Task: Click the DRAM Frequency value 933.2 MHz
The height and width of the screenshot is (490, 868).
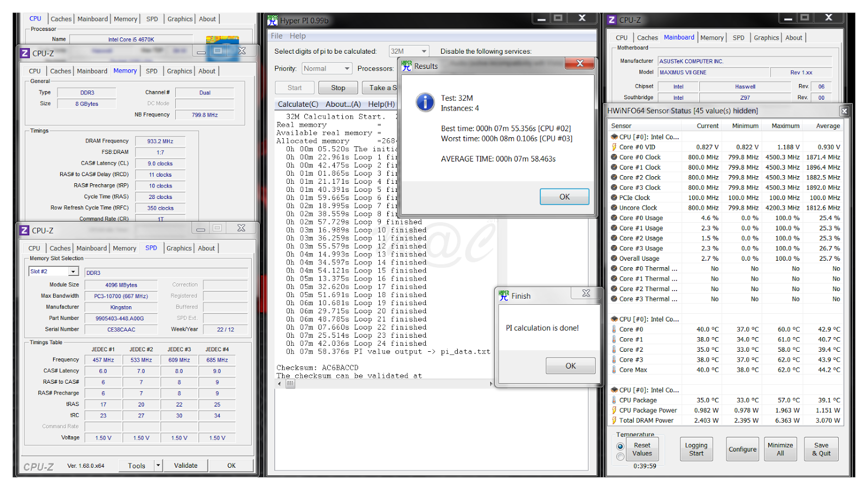Action: point(160,141)
